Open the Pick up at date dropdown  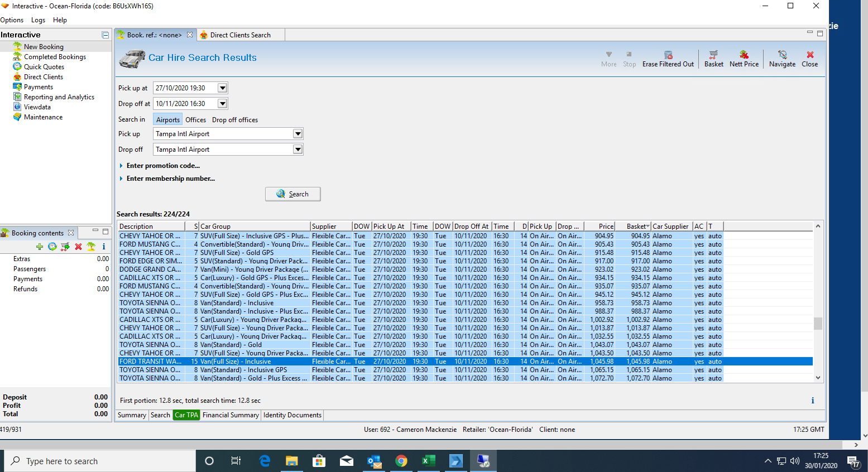(222, 88)
